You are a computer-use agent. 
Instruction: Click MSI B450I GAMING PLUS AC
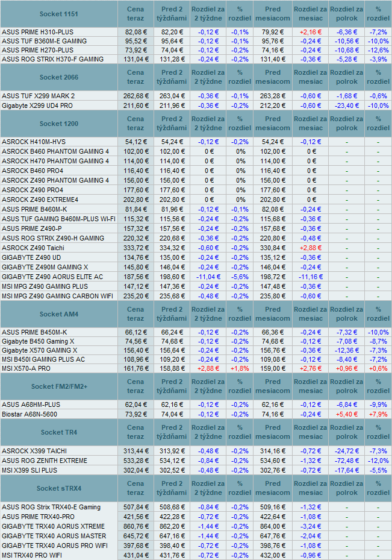43,359
